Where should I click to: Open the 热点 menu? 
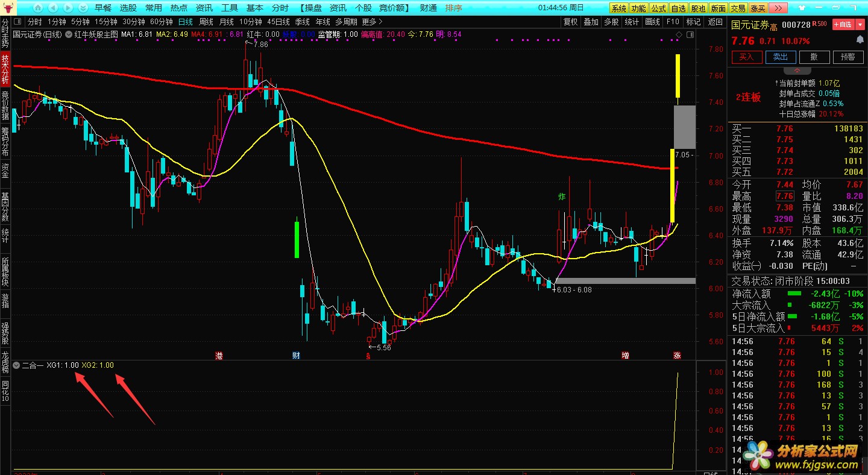coord(179,8)
